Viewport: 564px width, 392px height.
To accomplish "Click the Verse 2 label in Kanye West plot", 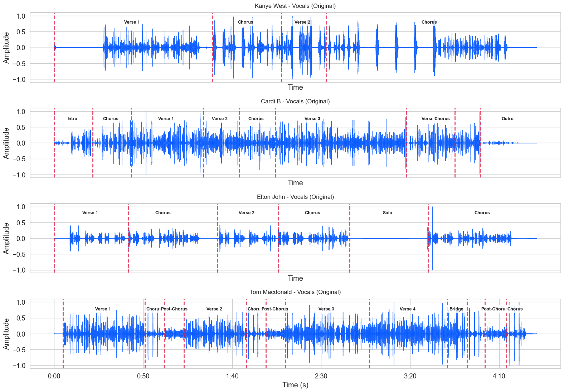I will [302, 22].
